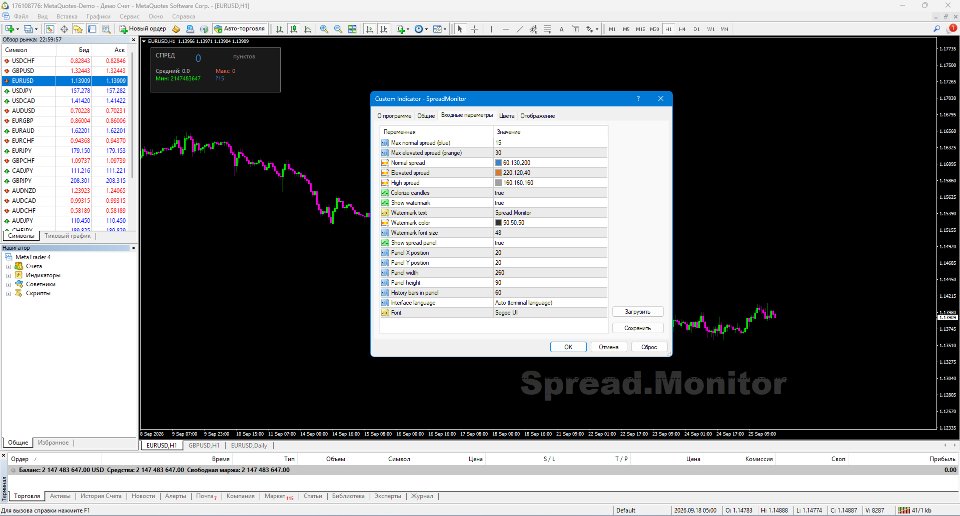The width and height of the screenshot is (960, 516).
Task: Tile chart windows with the grid icon
Action: 352,29
